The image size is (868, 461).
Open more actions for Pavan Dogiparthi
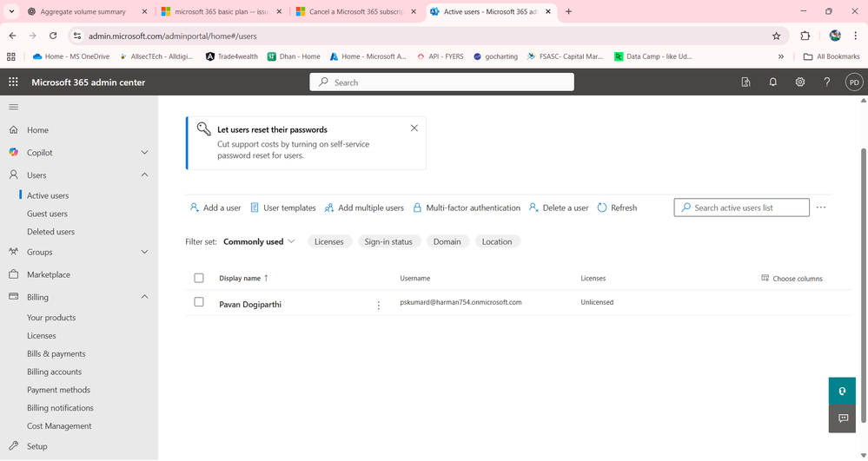[x=379, y=306]
